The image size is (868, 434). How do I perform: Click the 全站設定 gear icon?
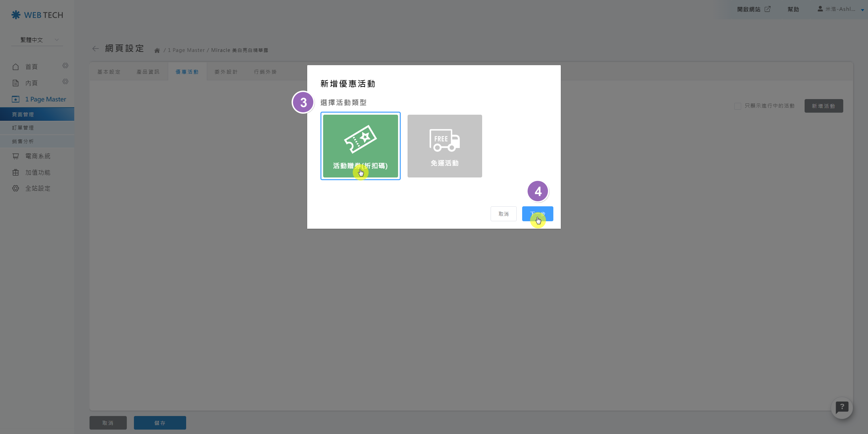[16, 188]
